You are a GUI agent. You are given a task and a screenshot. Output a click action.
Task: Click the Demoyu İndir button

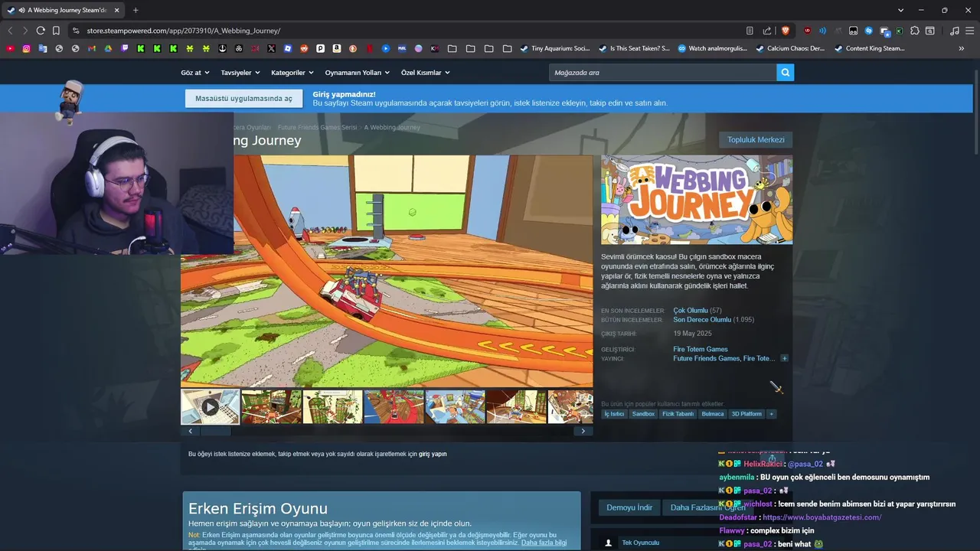(x=629, y=507)
